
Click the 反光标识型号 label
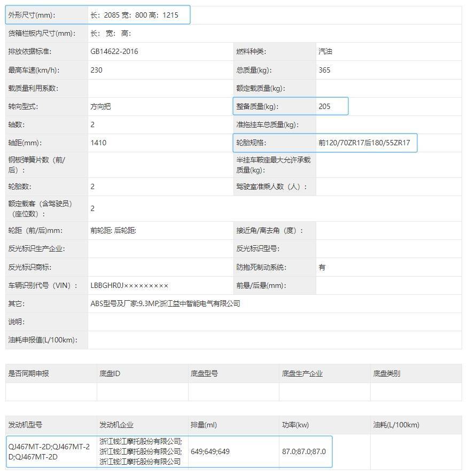(x=258, y=249)
